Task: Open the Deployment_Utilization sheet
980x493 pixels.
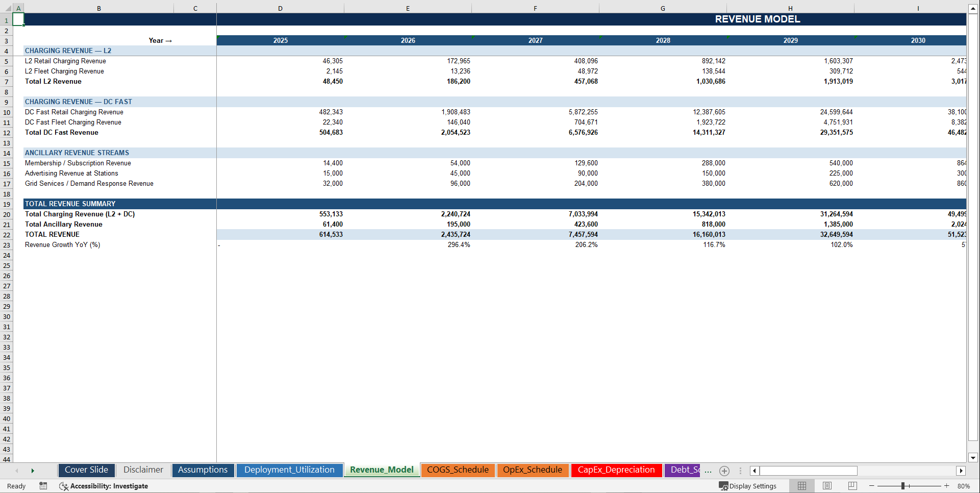Action: 289,470
